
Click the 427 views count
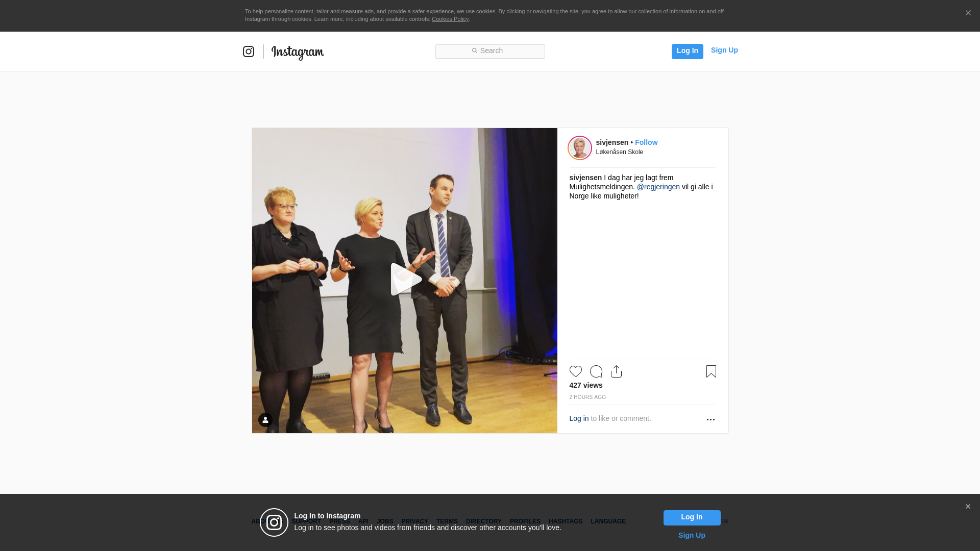(x=586, y=385)
